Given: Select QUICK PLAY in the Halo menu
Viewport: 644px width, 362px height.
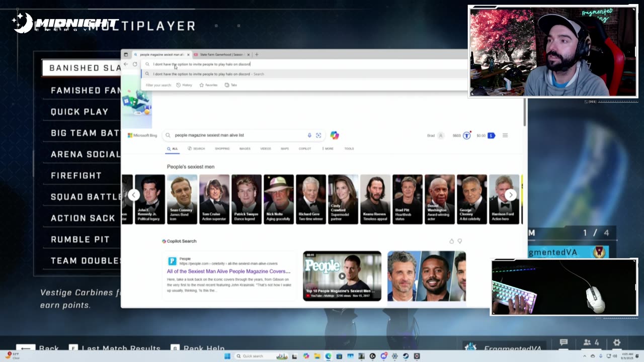Looking at the screenshot, I should tap(79, 112).
